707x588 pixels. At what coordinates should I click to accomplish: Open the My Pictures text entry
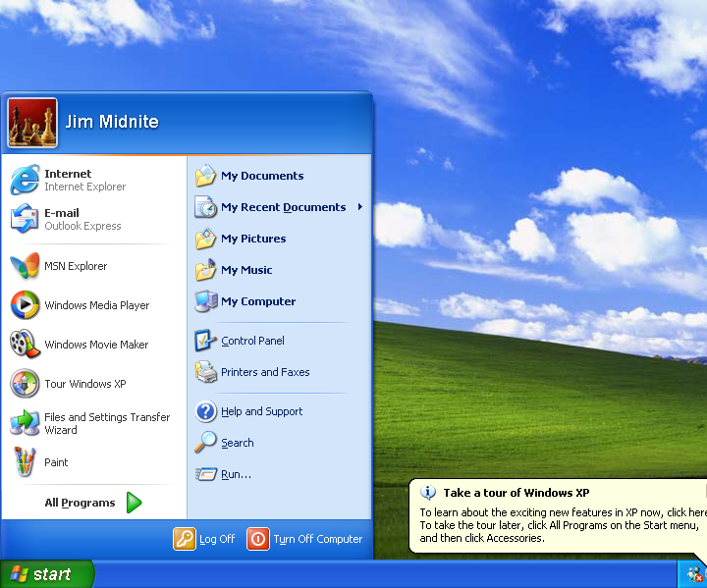[253, 239]
